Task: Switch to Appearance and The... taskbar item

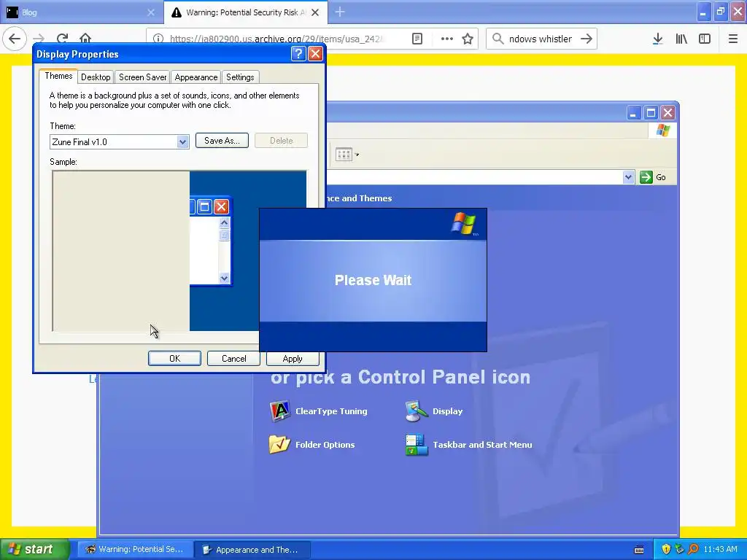Action: pos(252,550)
